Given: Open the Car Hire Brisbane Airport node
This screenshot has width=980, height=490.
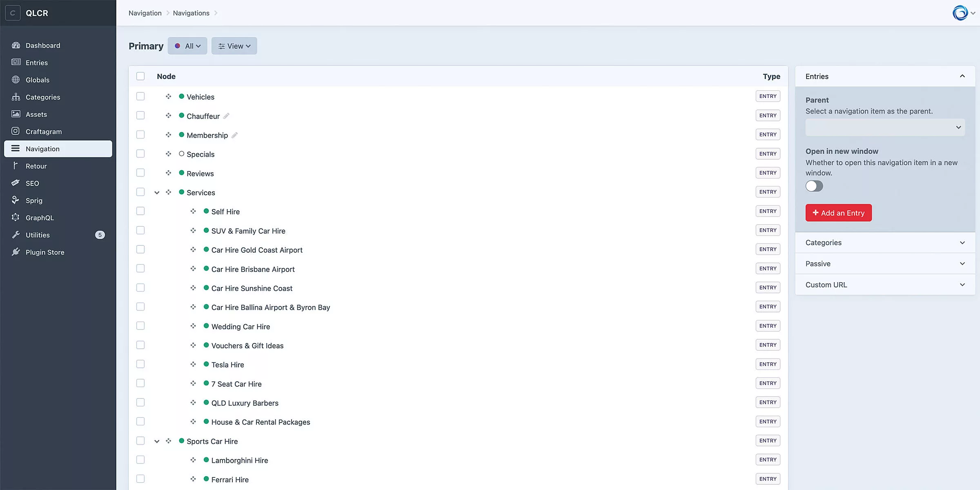Looking at the screenshot, I should [x=253, y=269].
